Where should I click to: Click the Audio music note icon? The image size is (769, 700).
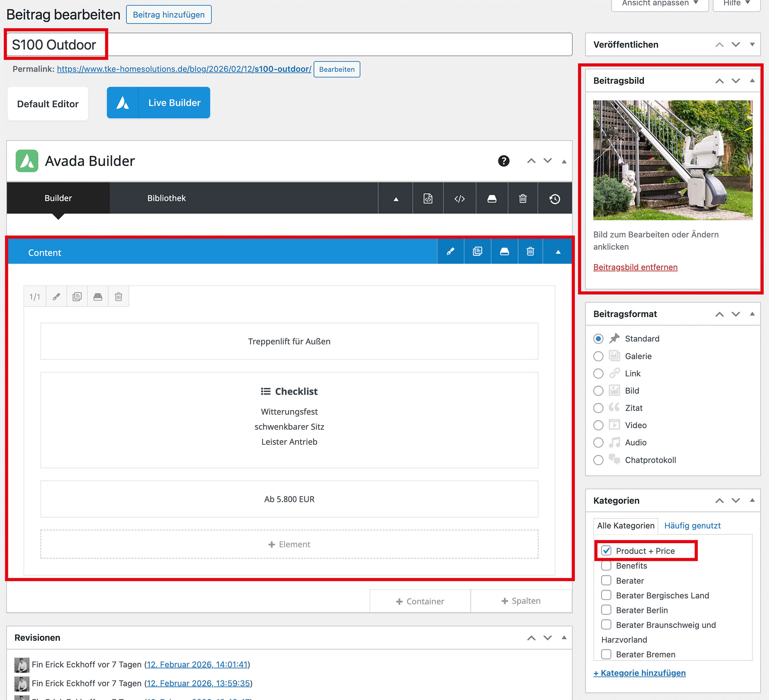(x=614, y=442)
